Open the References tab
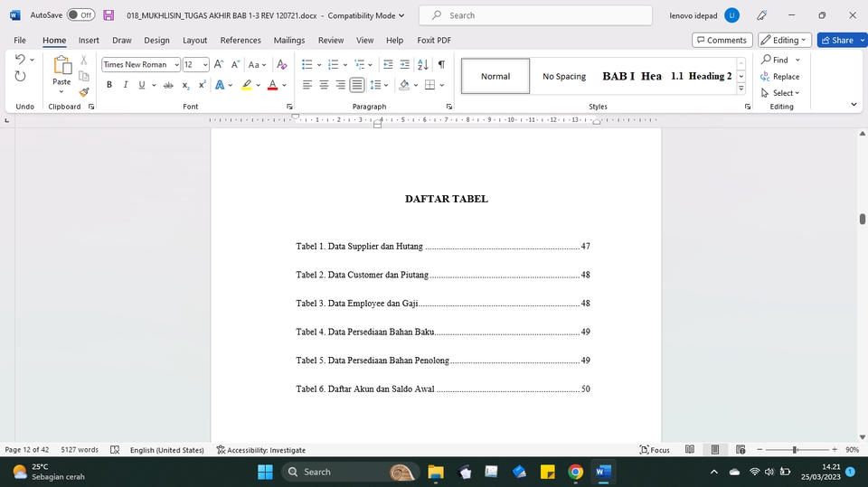The width and height of the screenshot is (868, 487). pyautogui.click(x=241, y=41)
